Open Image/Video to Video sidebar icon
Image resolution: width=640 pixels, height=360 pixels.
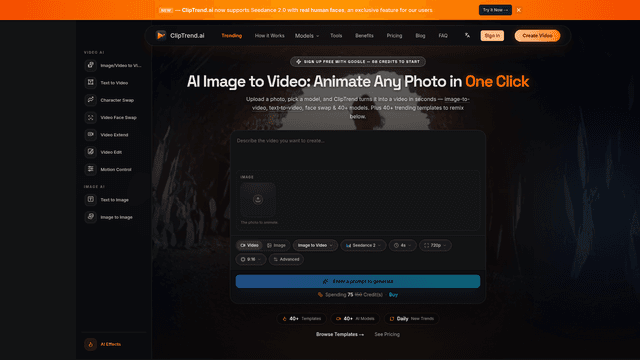(x=91, y=65)
